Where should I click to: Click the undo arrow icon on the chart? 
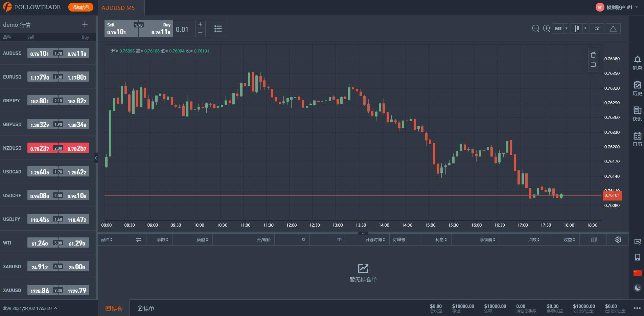593,64
